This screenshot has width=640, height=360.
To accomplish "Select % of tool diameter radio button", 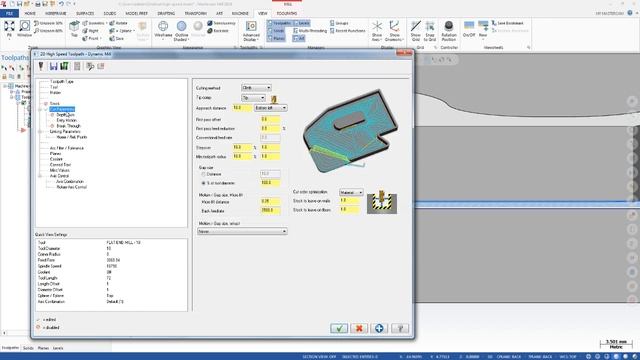I will tap(203, 183).
